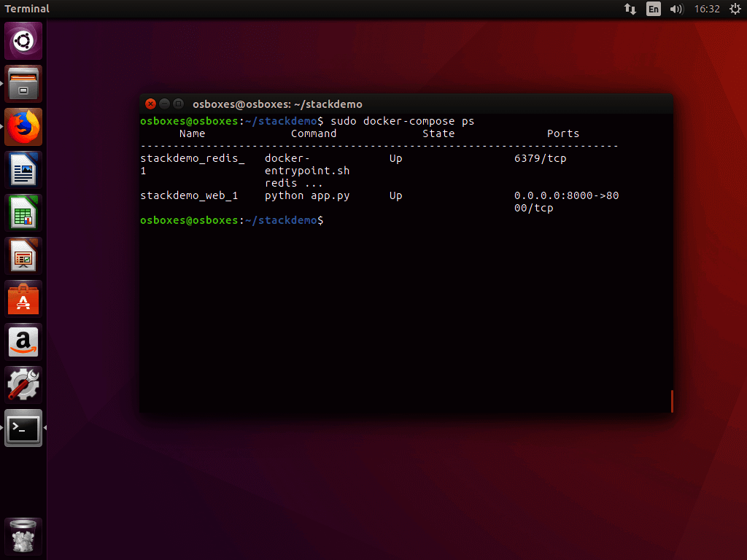Open the Ubuntu Dash search launcher
This screenshot has width=747, height=560.
23,41
